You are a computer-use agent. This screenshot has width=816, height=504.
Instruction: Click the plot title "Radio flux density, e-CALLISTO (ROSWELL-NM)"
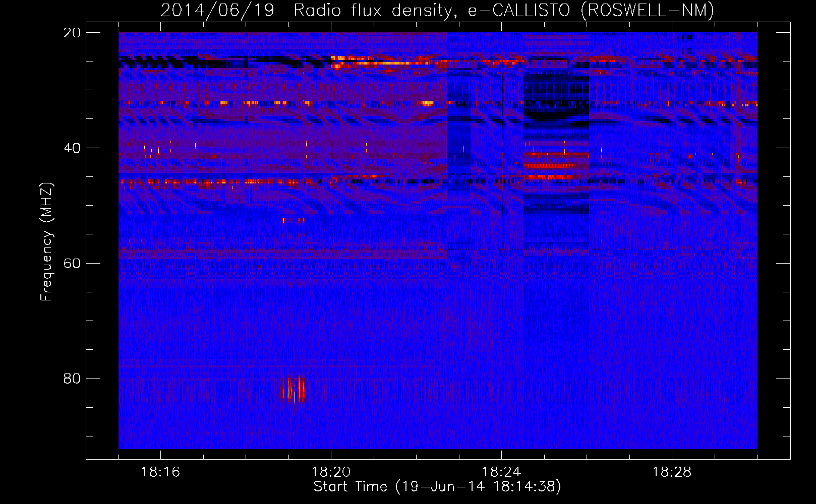[x=504, y=10]
